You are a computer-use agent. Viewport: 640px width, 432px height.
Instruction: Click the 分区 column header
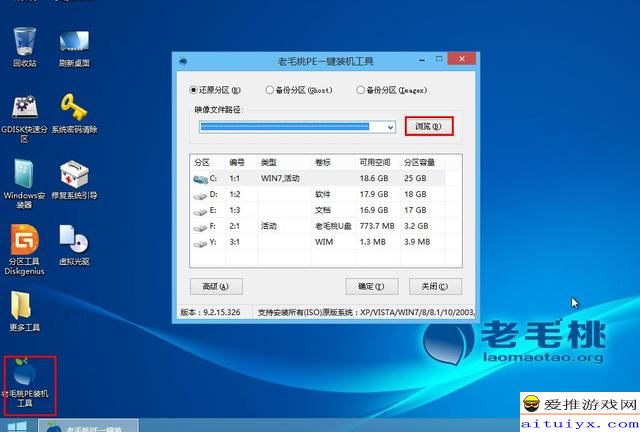[202, 163]
